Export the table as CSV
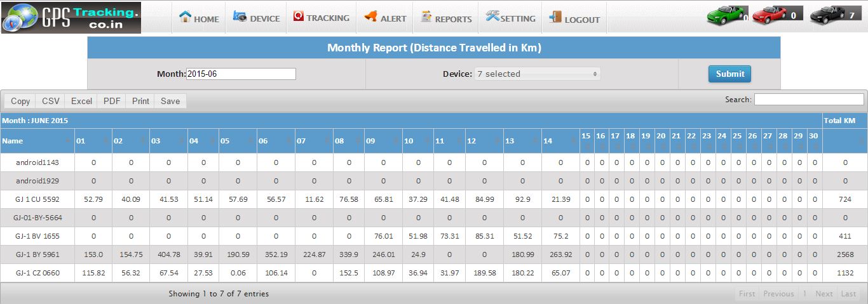The image size is (868, 304). [x=51, y=101]
